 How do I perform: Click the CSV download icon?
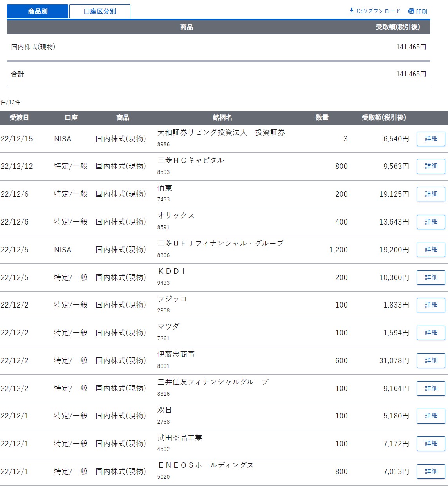point(352,11)
